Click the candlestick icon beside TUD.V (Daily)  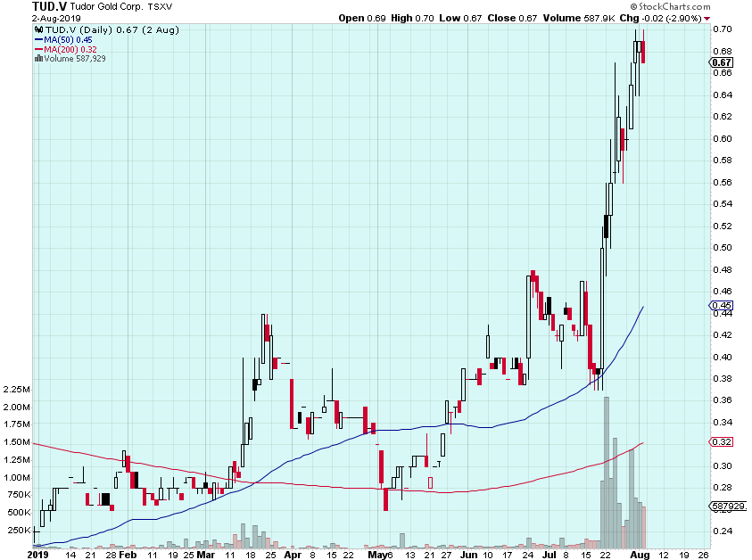tap(37, 29)
